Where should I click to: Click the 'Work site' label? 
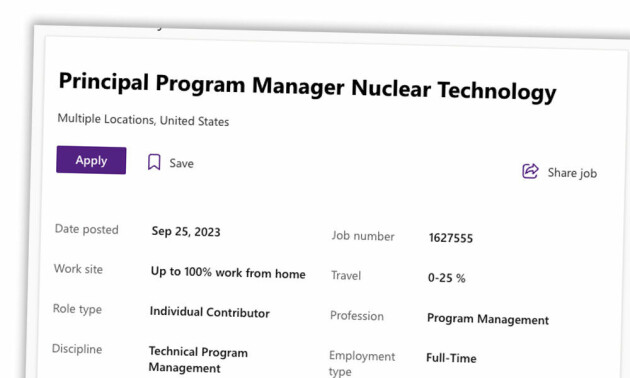78,269
